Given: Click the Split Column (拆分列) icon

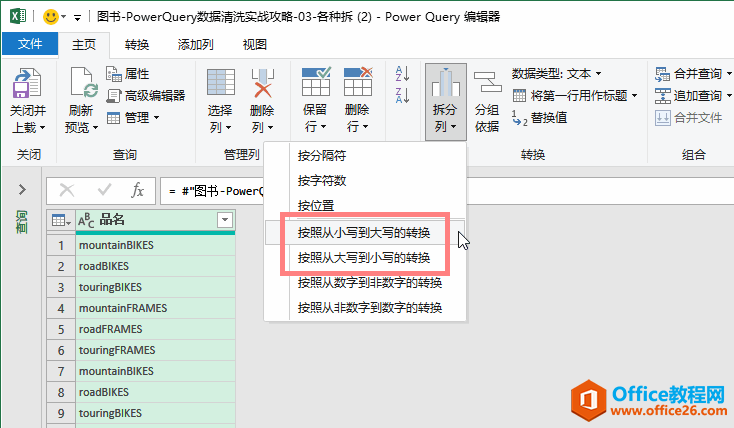Looking at the screenshot, I should tap(446, 82).
